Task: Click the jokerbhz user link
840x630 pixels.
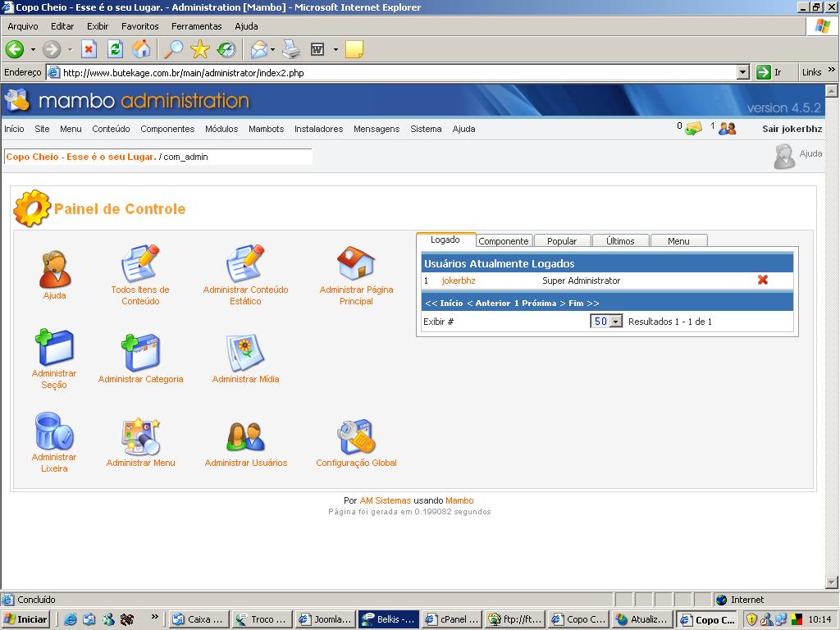Action: coord(459,281)
